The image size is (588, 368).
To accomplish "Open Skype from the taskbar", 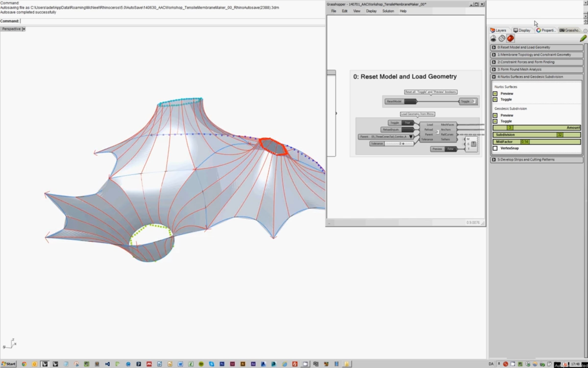I will click(211, 364).
